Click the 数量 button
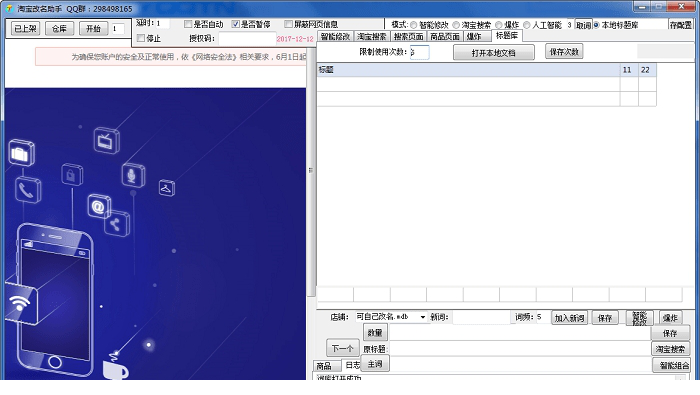Screen dimensions: 700x395 click(x=375, y=333)
